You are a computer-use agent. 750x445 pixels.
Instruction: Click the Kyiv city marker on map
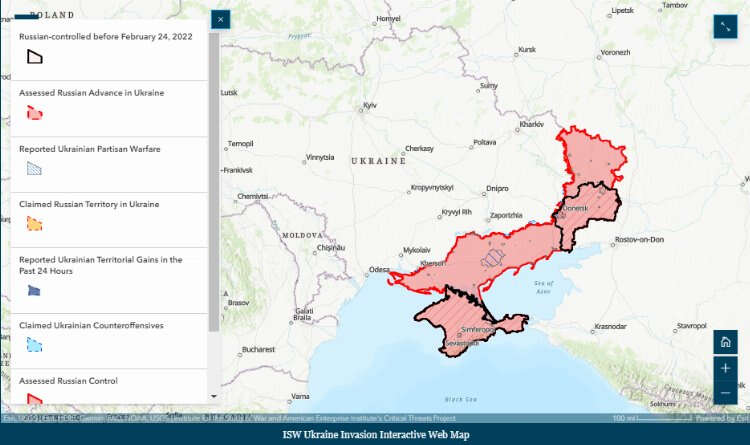[x=369, y=111]
